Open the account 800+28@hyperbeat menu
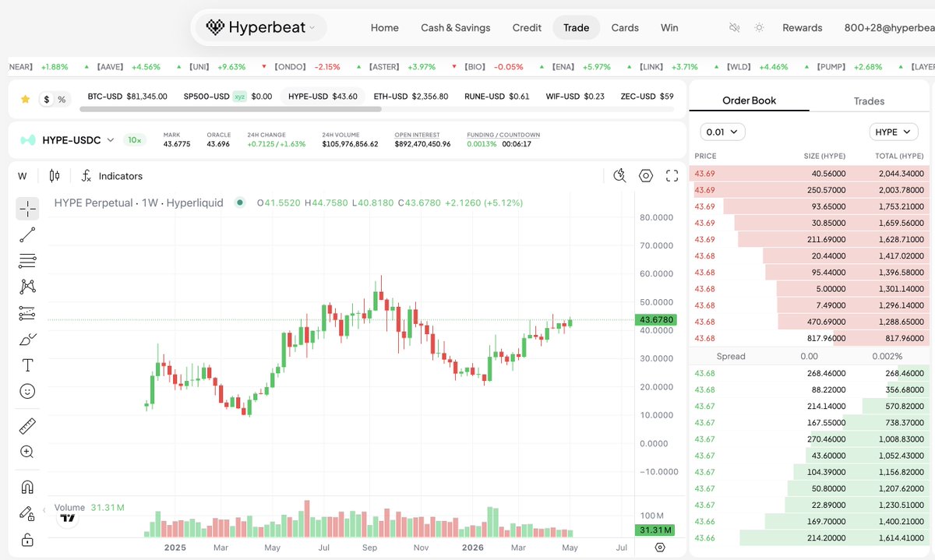Image resolution: width=935 pixels, height=560 pixels. pyautogui.click(x=889, y=27)
